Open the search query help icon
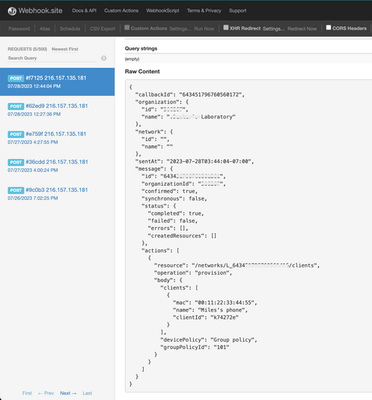372x400 pixels. (104, 58)
